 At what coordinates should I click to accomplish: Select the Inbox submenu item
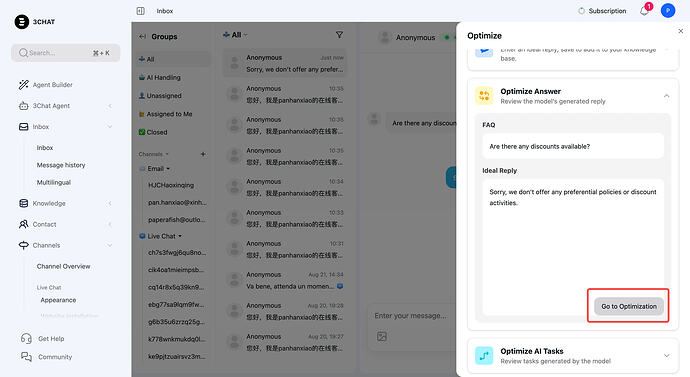click(x=45, y=148)
